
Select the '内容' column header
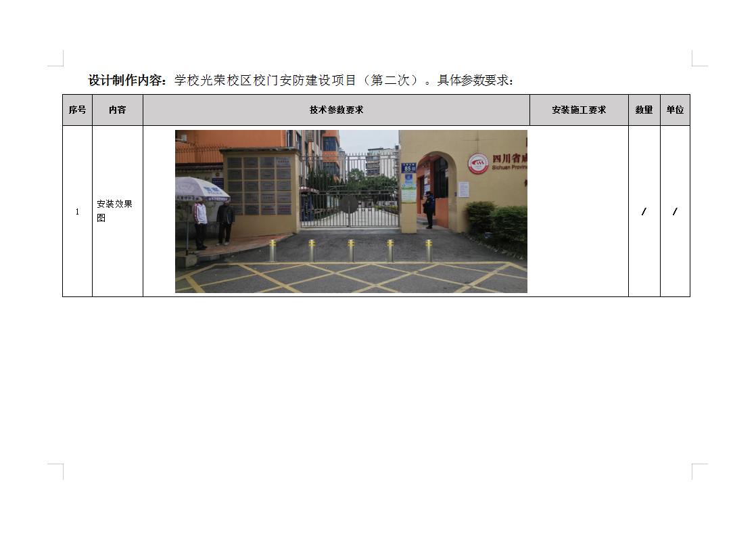(117, 110)
